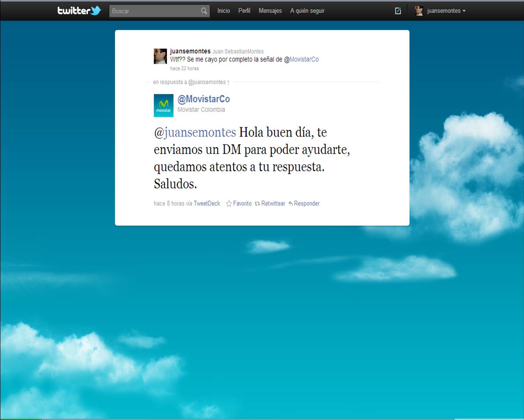The height and width of the screenshot is (420, 524).
Task: Click the Favorito star icon
Action: coord(229,203)
